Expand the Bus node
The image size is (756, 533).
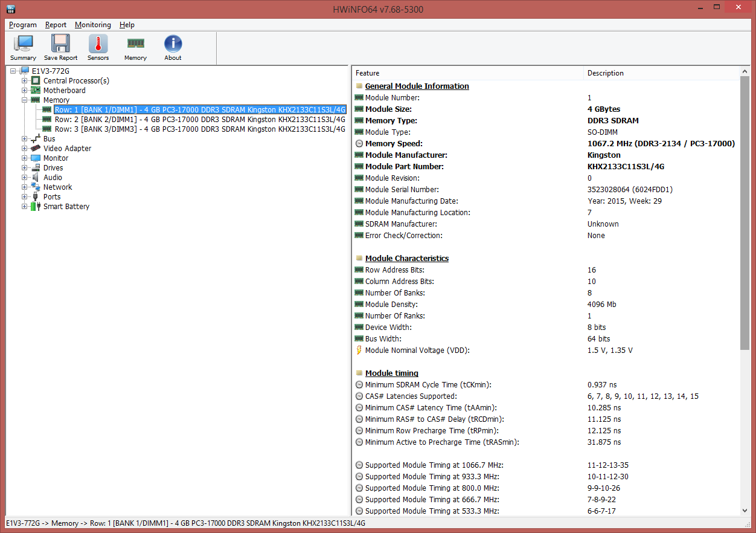(25, 138)
